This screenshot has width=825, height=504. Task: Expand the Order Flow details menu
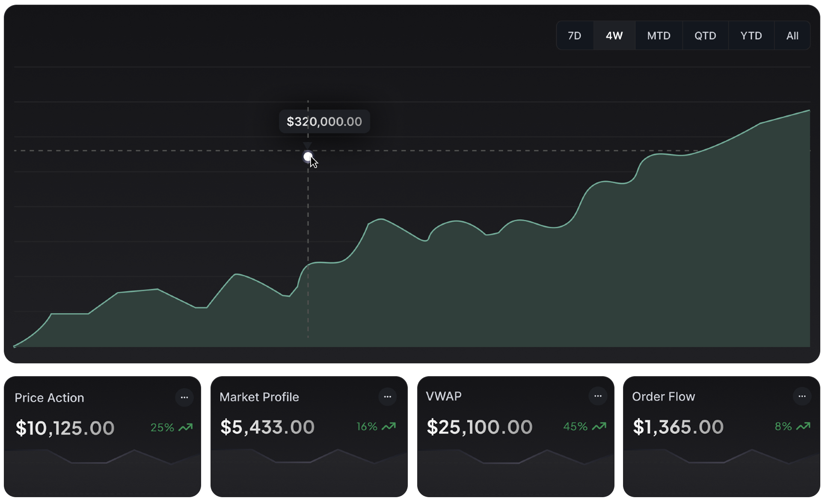803,396
